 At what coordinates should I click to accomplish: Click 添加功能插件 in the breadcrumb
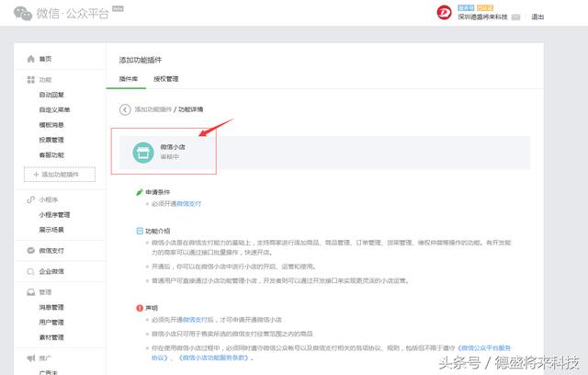153,109
